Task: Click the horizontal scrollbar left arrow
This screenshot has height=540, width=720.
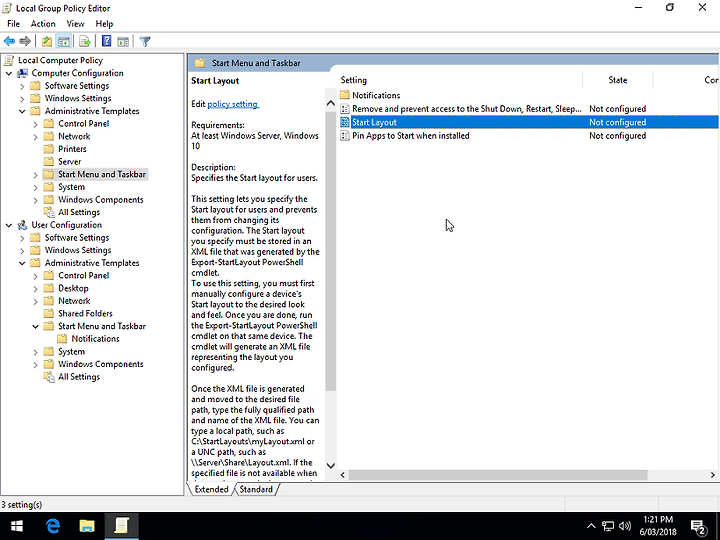Action: click(x=343, y=475)
